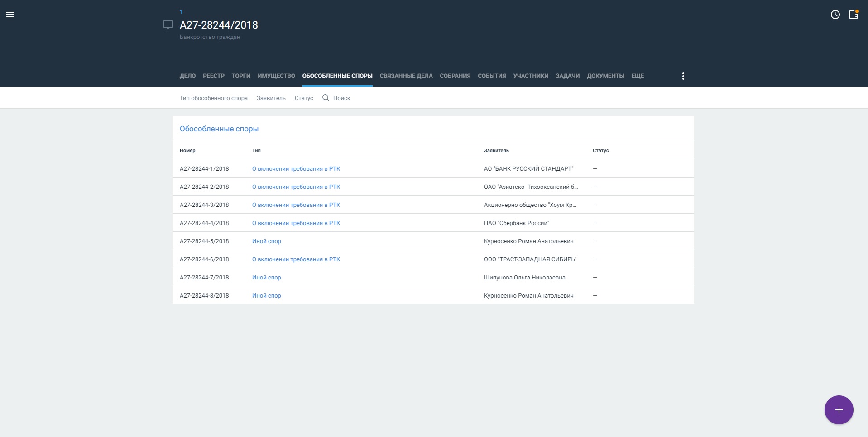Image resolution: width=868 pixels, height=437 pixels.
Task: Open dispute type link in row А27-28244-2/2018
Action: click(x=296, y=187)
